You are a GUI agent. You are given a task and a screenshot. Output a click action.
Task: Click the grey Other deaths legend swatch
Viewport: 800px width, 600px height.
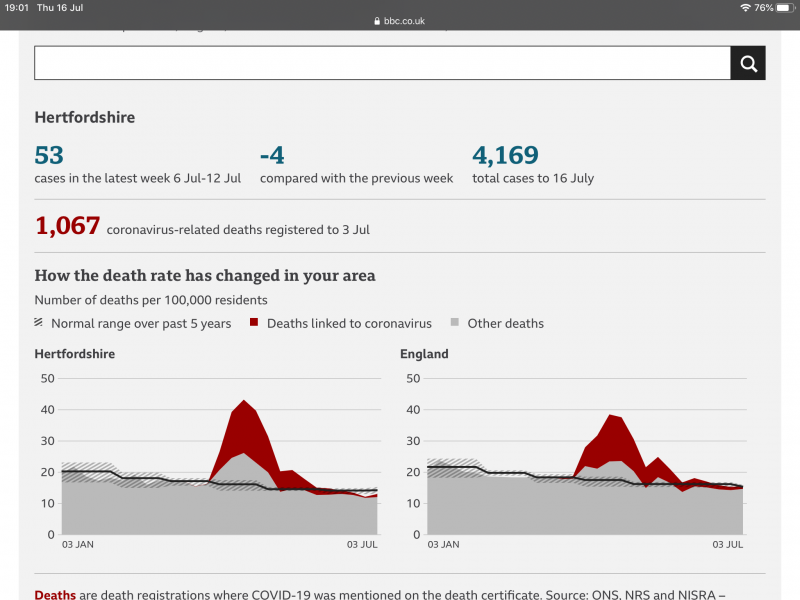pos(455,323)
